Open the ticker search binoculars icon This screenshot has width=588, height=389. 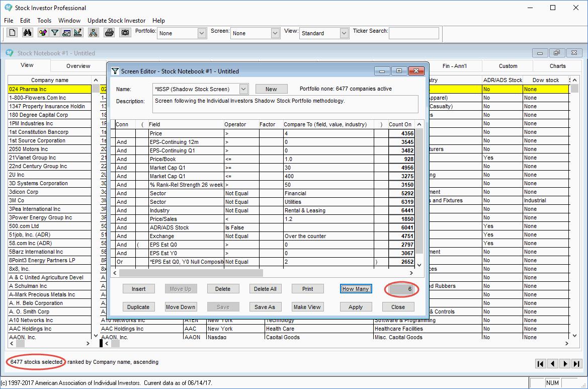pos(27,32)
